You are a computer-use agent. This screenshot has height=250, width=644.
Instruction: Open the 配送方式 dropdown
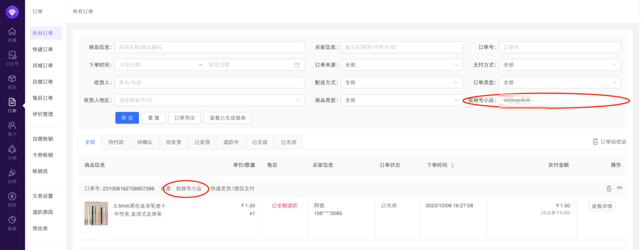click(x=401, y=82)
